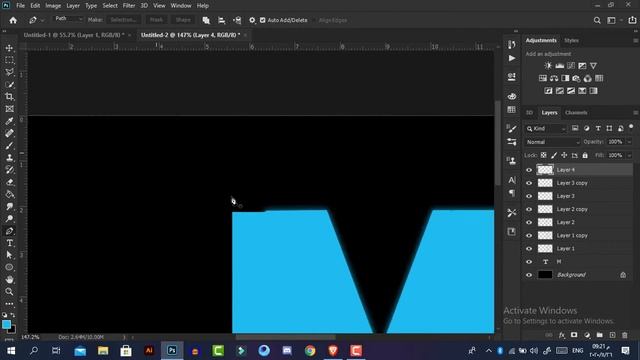Viewport: 640px width, 360px height.
Task: Click the Opacity 100% value field
Action: tap(615, 142)
